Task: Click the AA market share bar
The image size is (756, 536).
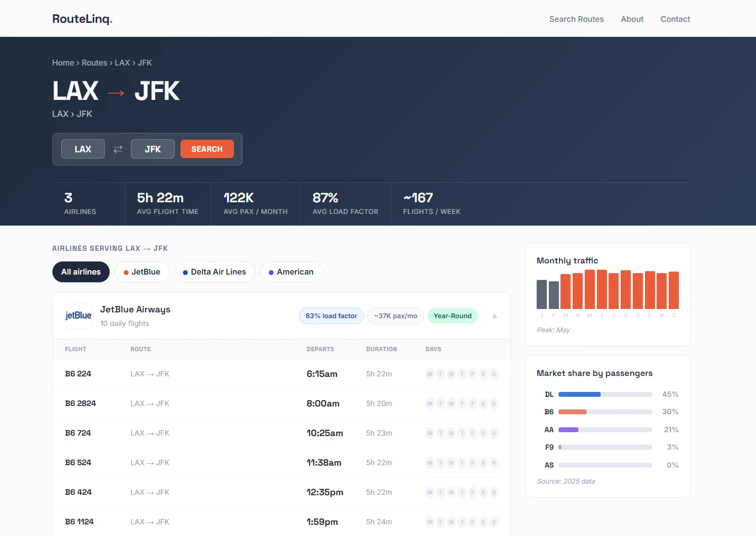Action: (x=605, y=430)
